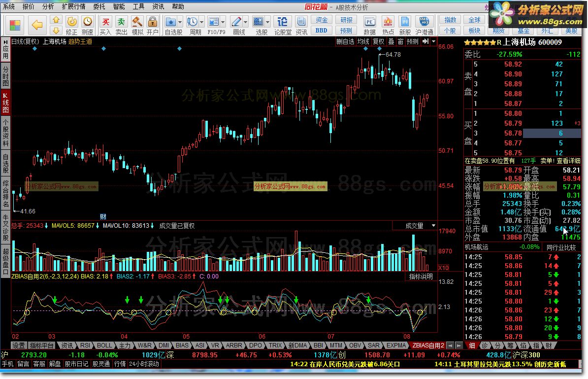Click the 买入 buy icon
The image size is (588, 379).
tap(106, 25)
